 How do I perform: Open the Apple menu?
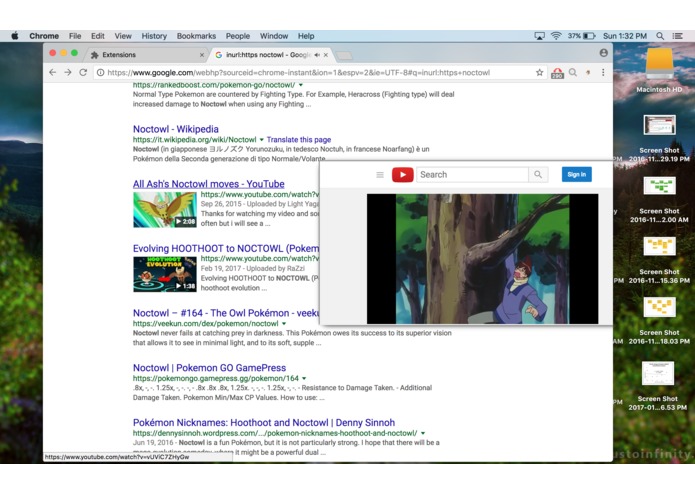(15, 36)
